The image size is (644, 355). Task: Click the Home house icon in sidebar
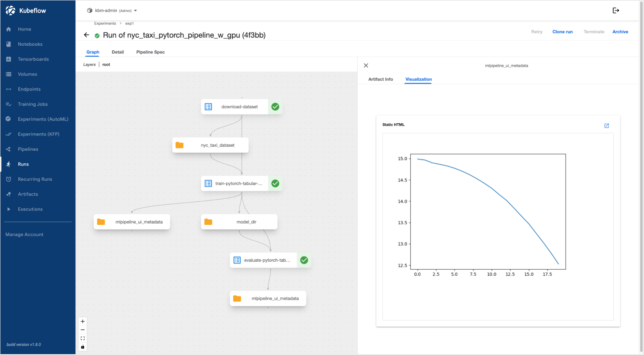(8, 29)
